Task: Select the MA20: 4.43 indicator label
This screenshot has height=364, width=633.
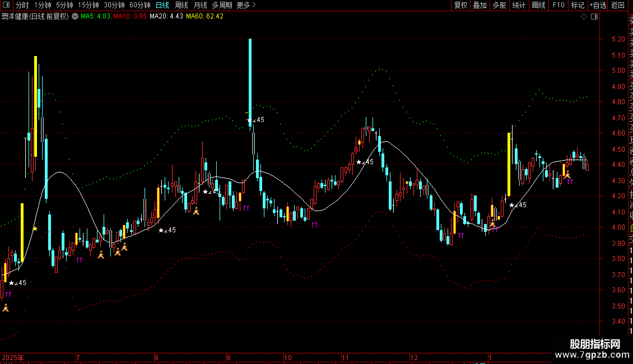Action: point(166,17)
